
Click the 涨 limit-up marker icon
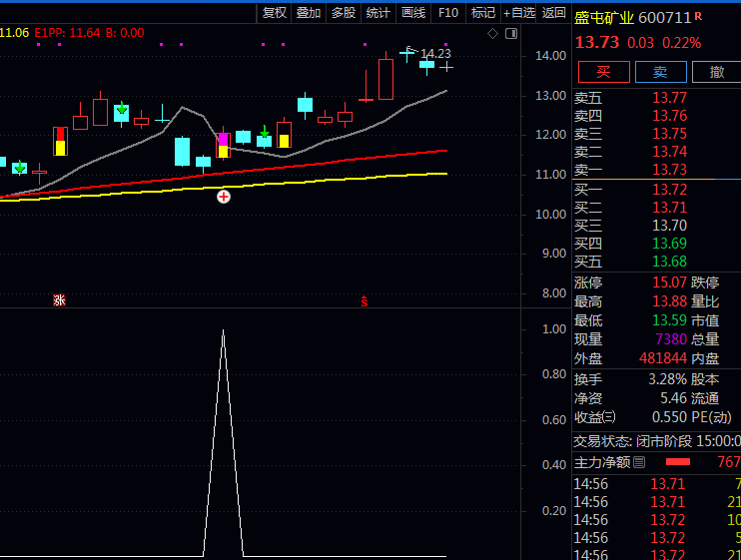59,300
